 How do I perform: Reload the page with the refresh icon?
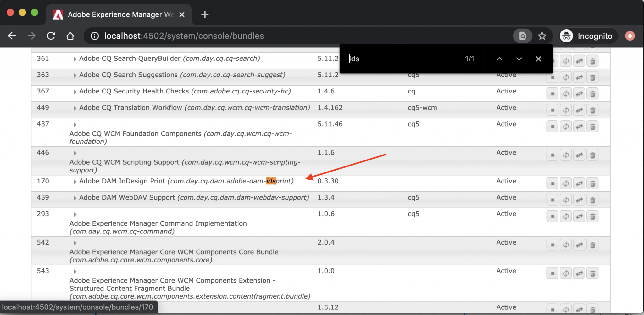coord(51,36)
